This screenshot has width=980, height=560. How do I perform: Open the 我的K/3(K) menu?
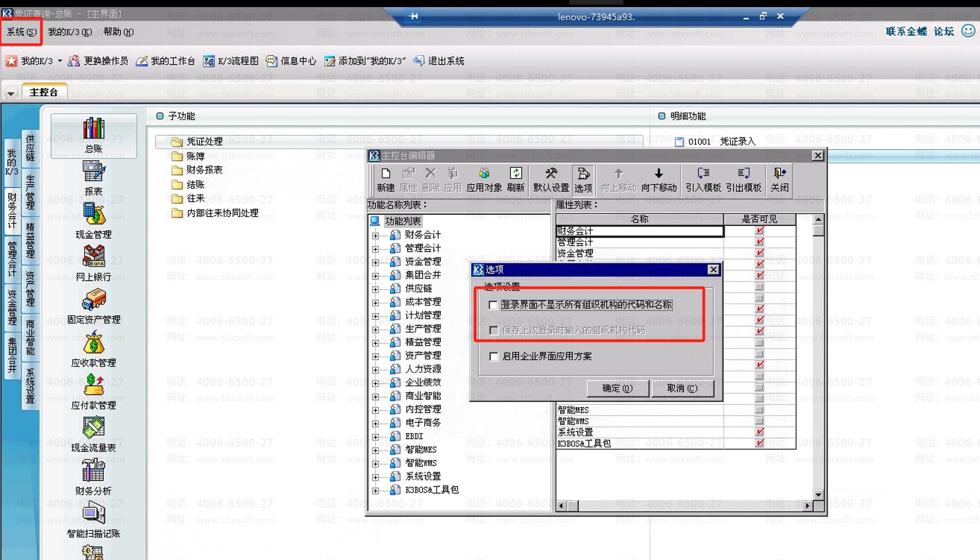click(70, 32)
